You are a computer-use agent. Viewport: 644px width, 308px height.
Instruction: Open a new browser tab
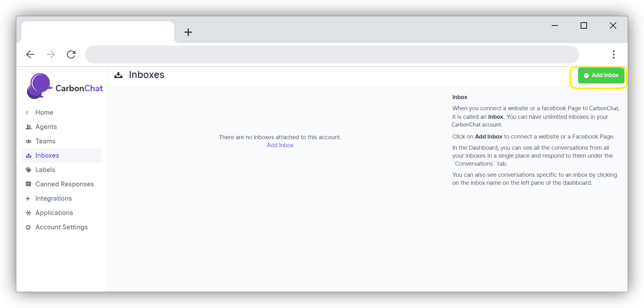pyautogui.click(x=188, y=32)
